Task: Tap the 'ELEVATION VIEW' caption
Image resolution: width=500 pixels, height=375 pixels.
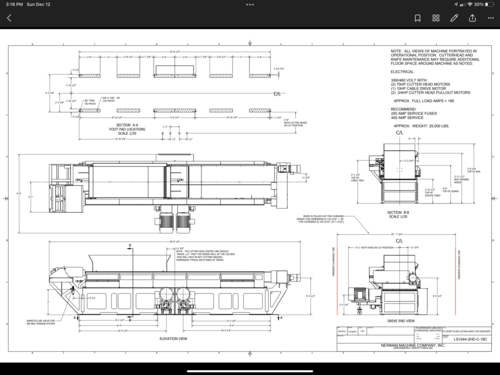Action: (173, 338)
